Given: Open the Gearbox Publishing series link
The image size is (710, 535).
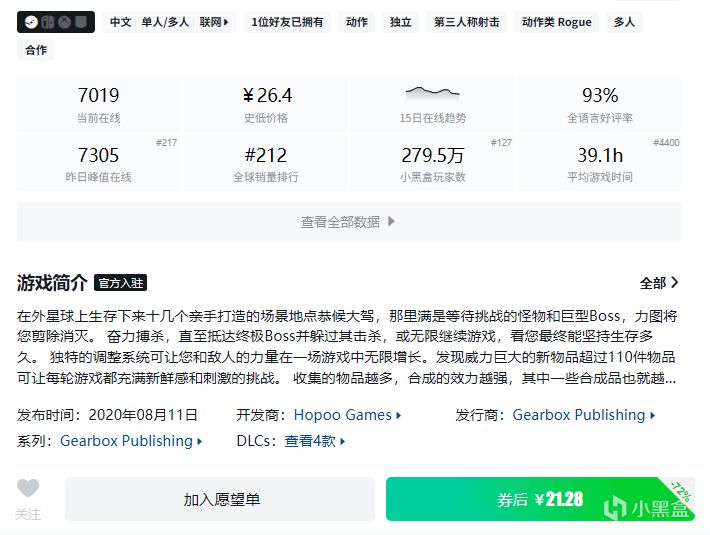Looking at the screenshot, I should pyautogui.click(x=131, y=441).
